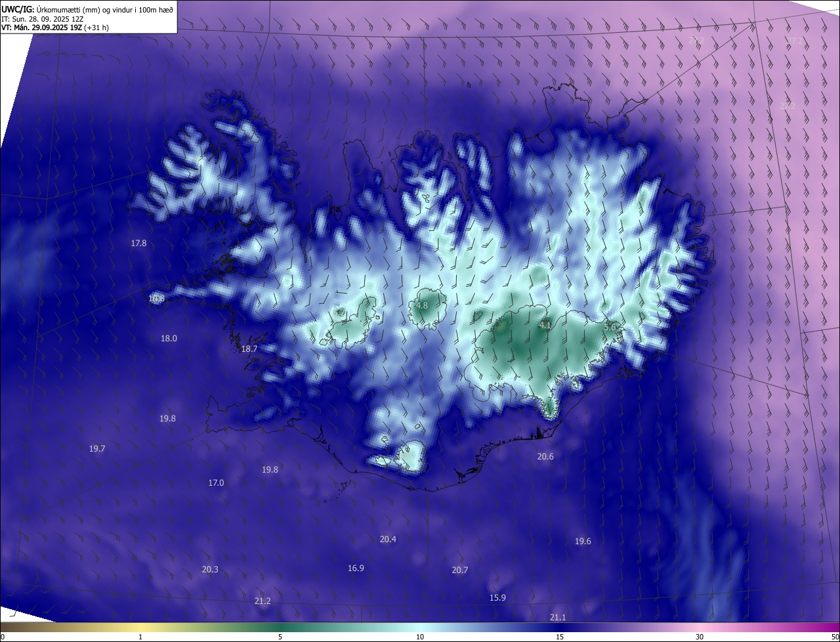Image resolution: width=840 pixels, height=642 pixels.
Task: Click the value label 18.0 on the map
Action: (x=169, y=338)
